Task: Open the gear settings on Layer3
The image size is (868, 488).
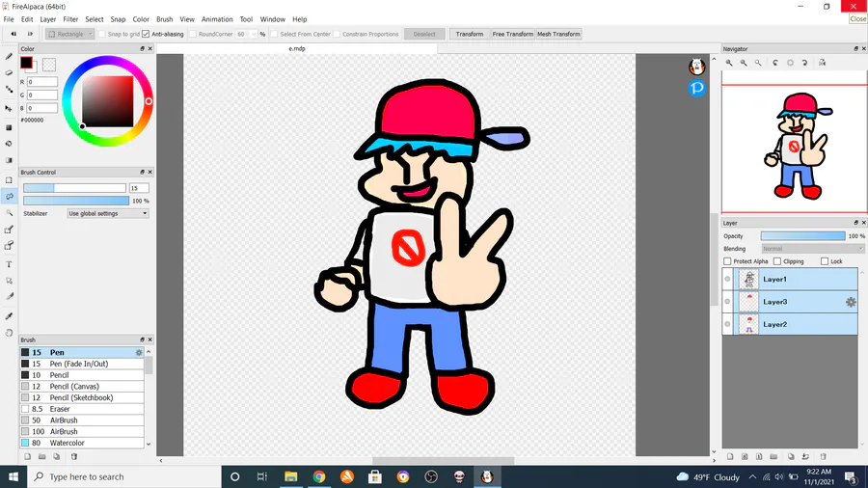Action: pos(851,302)
